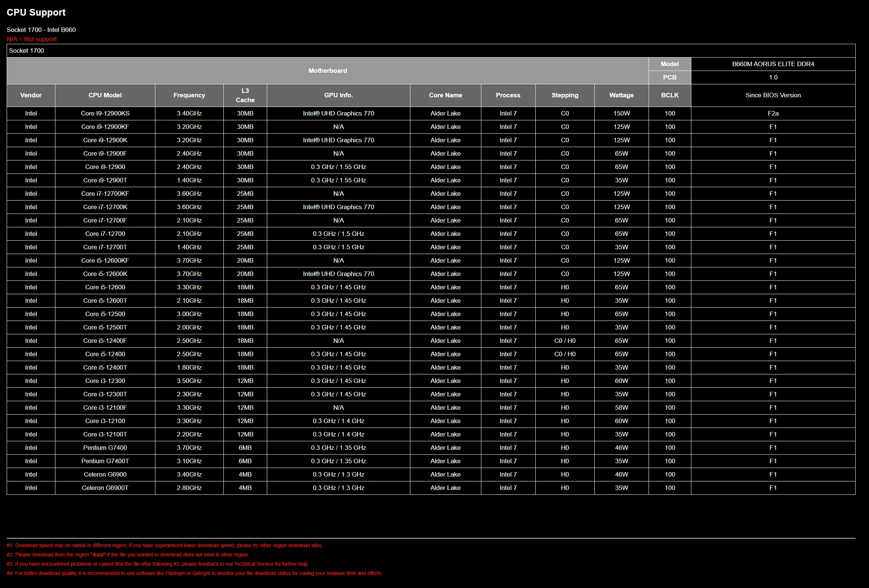Click the "CPU Model" column header
The width and height of the screenshot is (869, 588).
(105, 95)
